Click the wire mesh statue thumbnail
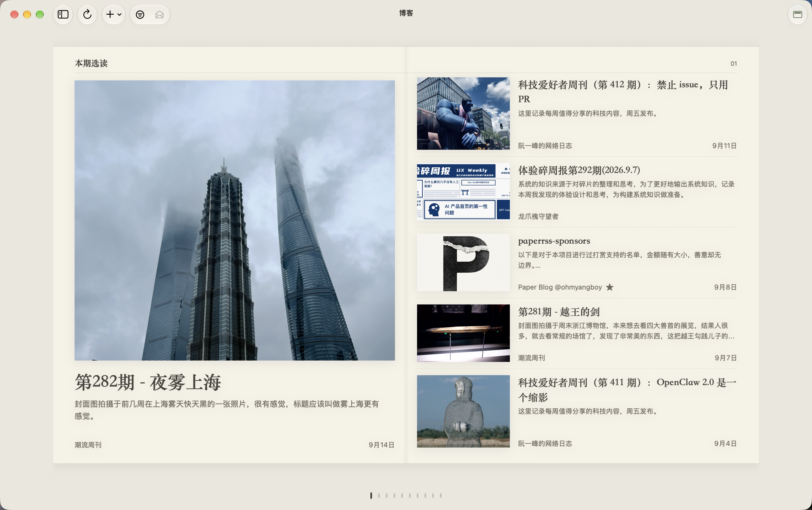This screenshot has width=812, height=510. [463, 411]
